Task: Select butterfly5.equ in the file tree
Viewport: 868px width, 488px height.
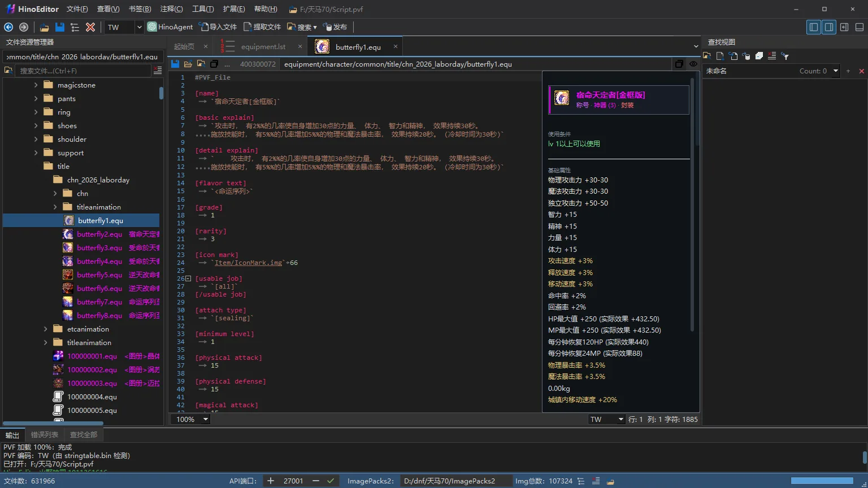Action: 99,274
